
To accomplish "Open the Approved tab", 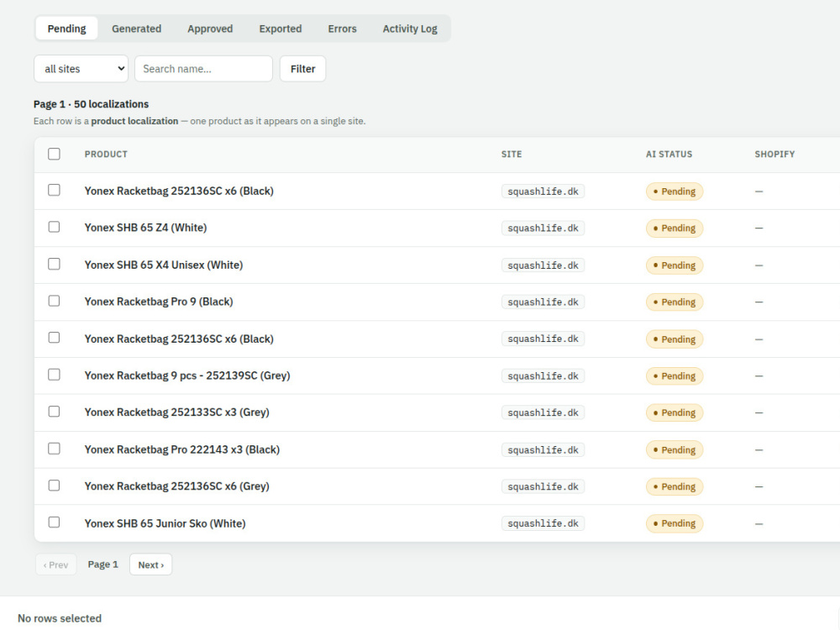I will coord(210,29).
